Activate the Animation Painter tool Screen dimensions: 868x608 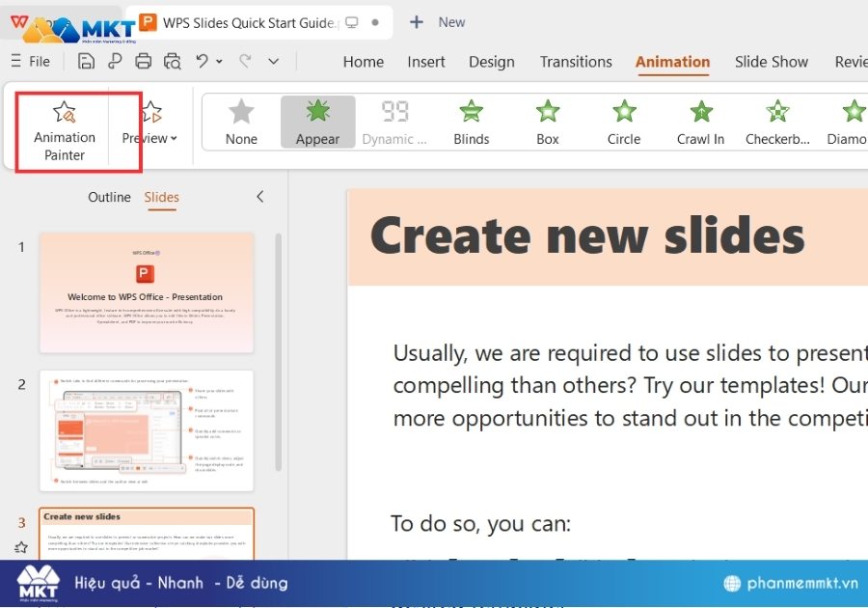tap(65, 131)
